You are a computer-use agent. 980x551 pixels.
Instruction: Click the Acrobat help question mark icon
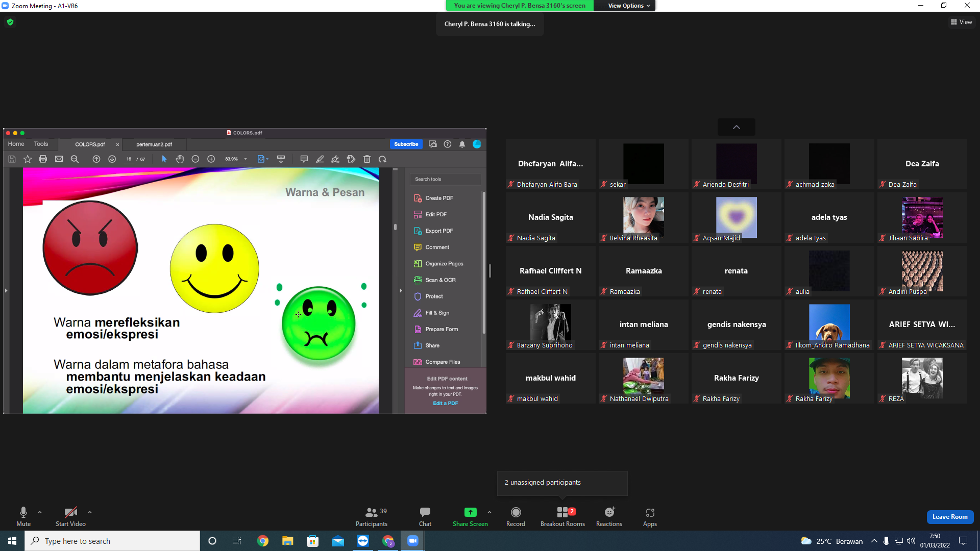pos(448,144)
